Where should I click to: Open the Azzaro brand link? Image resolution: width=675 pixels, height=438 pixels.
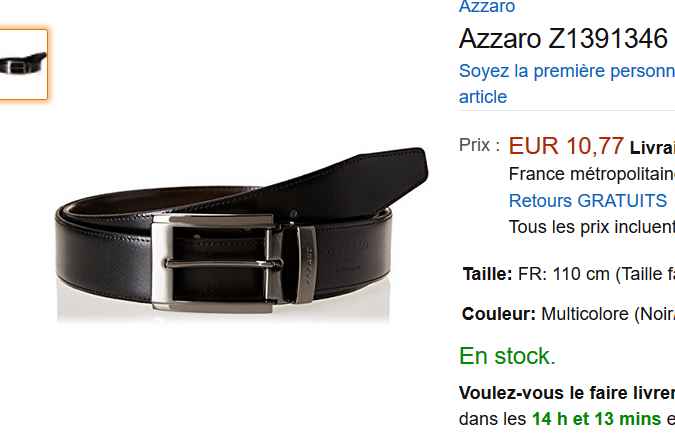(487, 6)
